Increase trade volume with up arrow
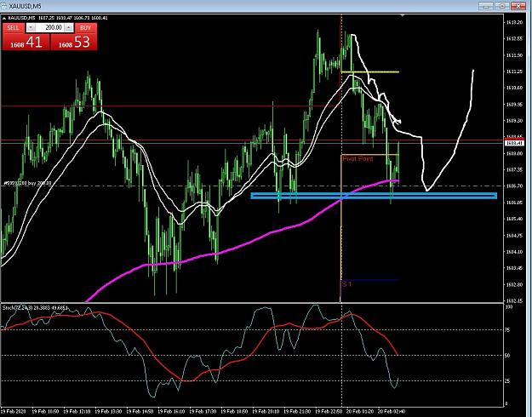This screenshot has width=532, height=417. 69,28
